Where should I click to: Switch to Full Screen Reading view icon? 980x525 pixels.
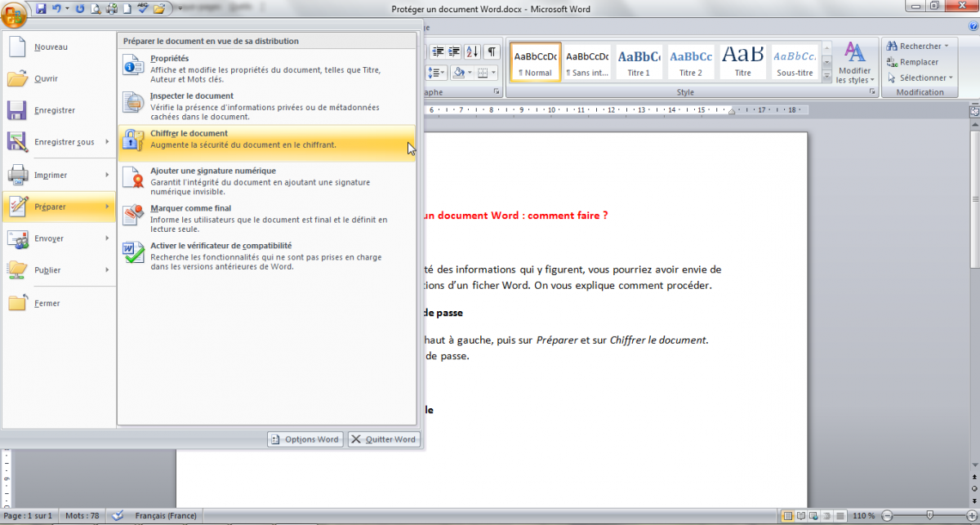pos(800,516)
